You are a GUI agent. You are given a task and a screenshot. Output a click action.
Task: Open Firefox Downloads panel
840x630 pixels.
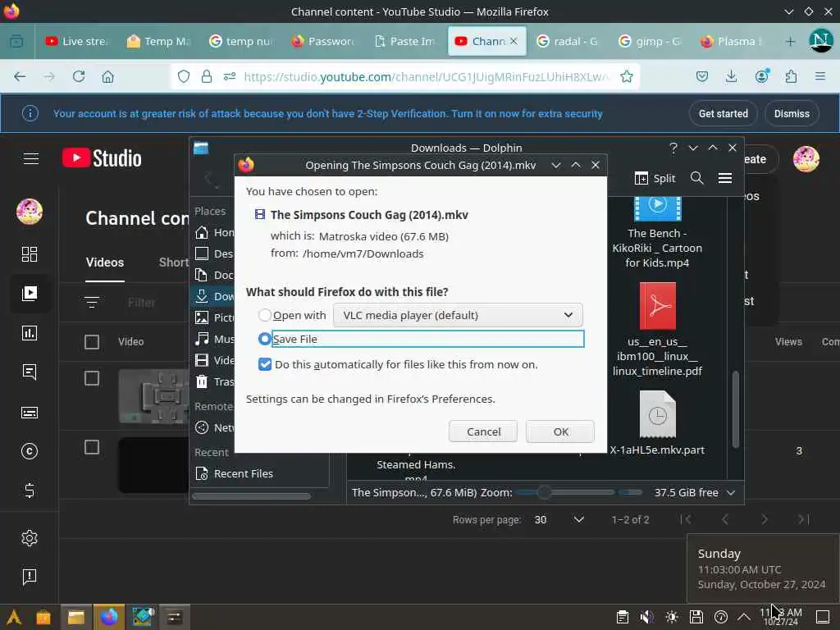coord(731,76)
